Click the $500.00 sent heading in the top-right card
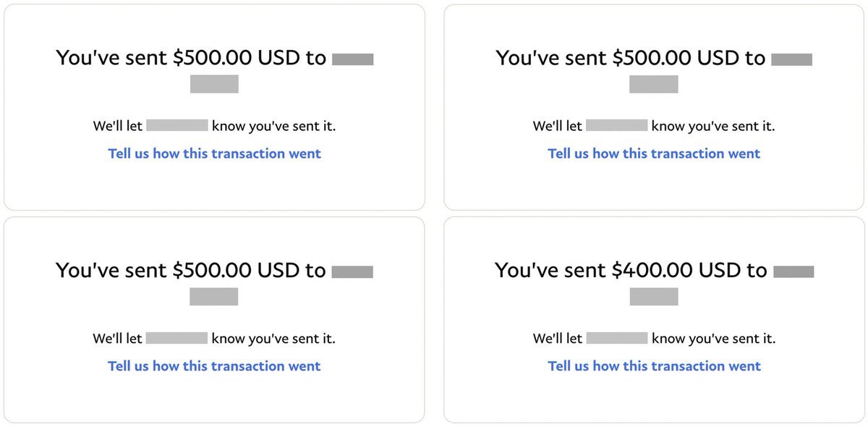The height and width of the screenshot is (427, 868). [631, 58]
